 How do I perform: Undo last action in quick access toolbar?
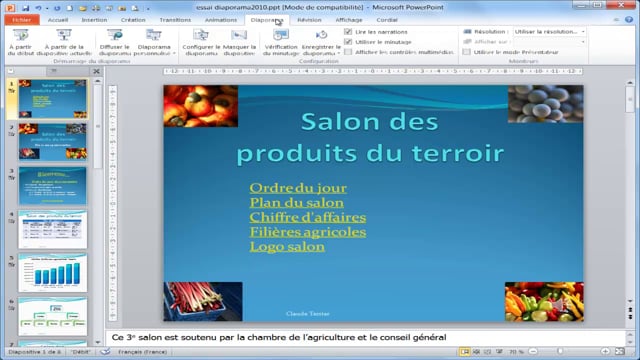(x=38, y=8)
